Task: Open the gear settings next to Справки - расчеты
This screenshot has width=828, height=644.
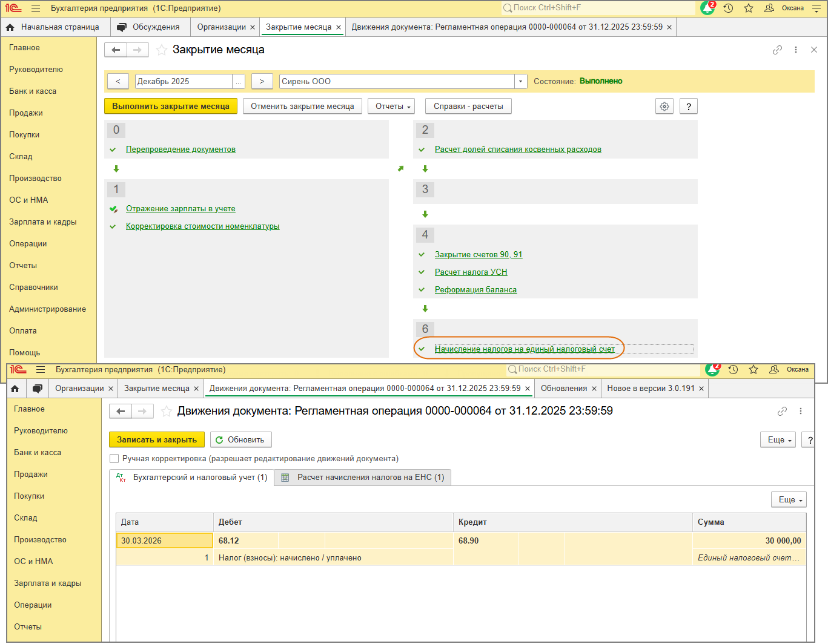Action: coord(664,107)
